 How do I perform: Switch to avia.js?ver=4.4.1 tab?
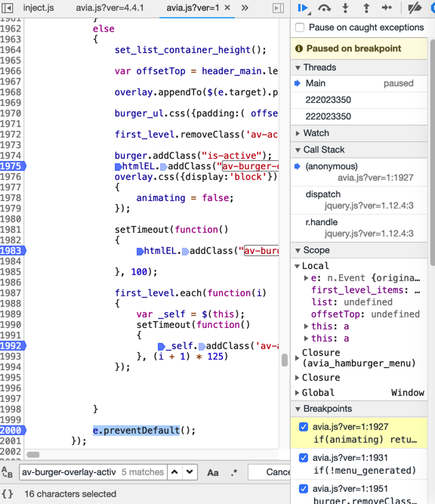[110, 8]
